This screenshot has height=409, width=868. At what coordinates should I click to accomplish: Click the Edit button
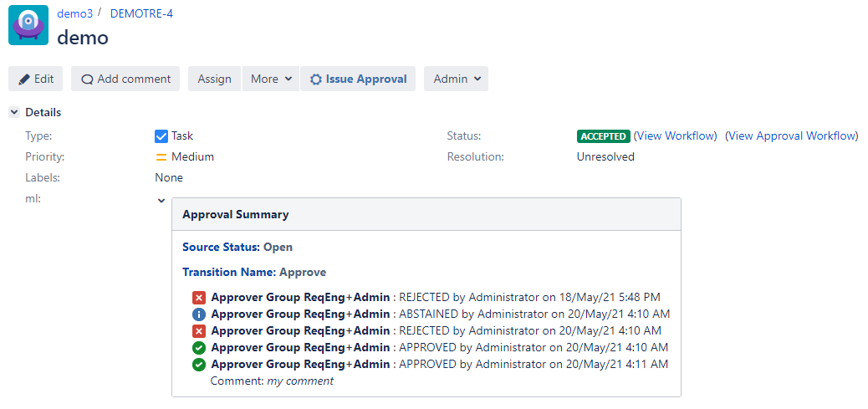(x=36, y=79)
